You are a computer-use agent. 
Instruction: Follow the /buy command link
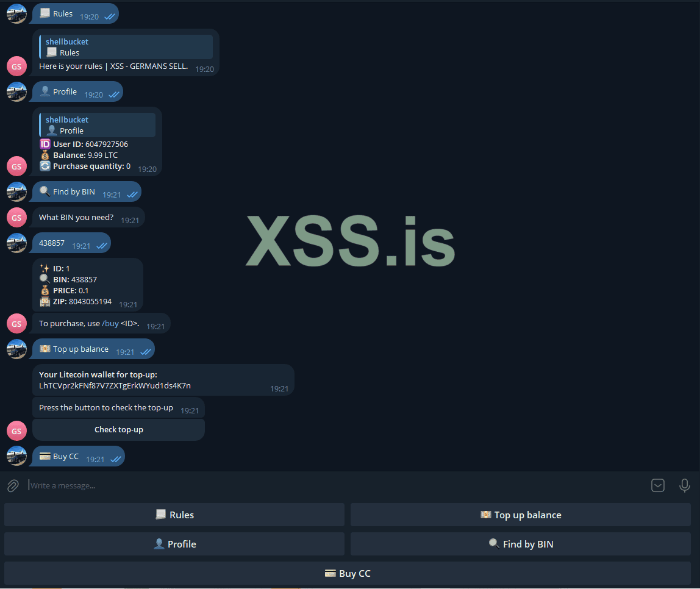pos(110,323)
